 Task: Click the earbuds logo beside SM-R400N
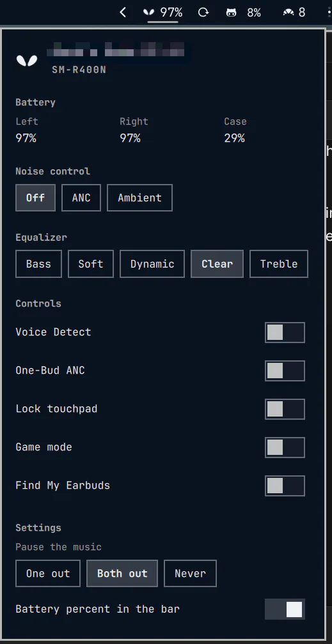pos(27,60)
